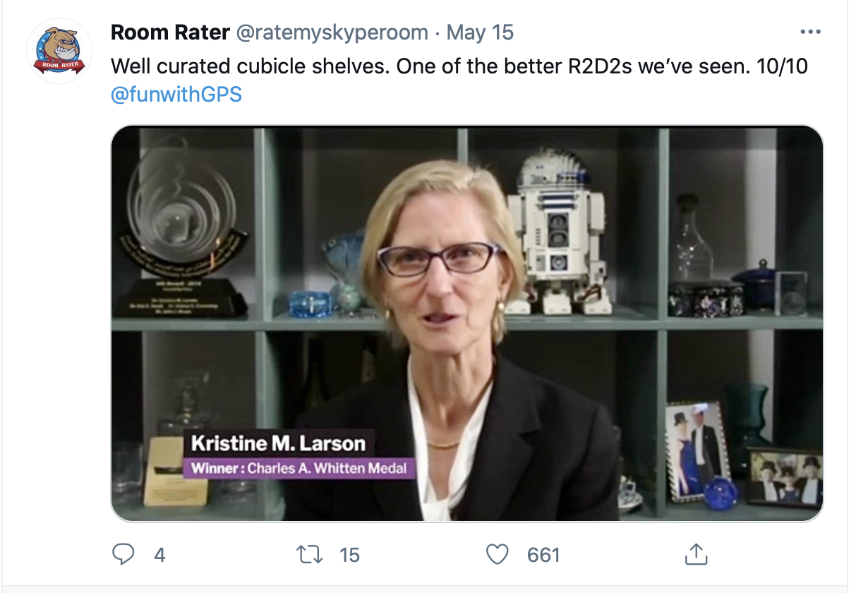The width and height of the screenshot is (868, 593).
Task: Click the tweet text about cubicle shelves
Action: coord(459,67)
